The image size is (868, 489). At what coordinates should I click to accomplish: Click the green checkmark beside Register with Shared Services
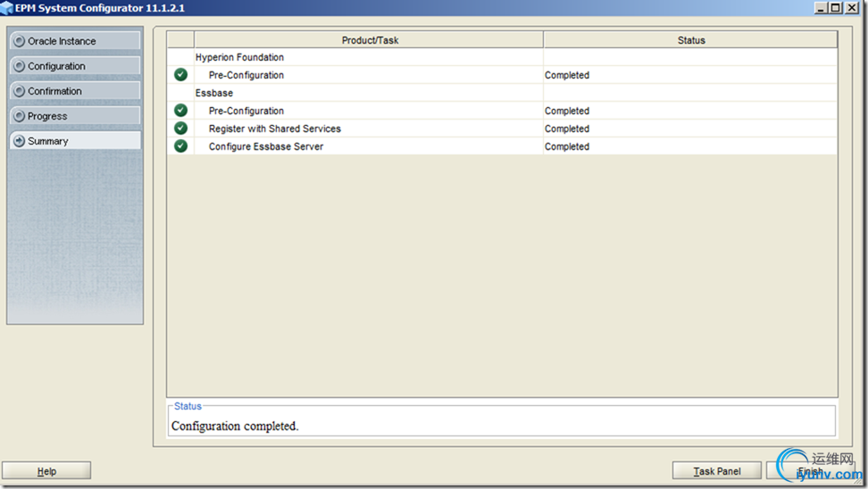pyautogui.click(x=180, y=128)
